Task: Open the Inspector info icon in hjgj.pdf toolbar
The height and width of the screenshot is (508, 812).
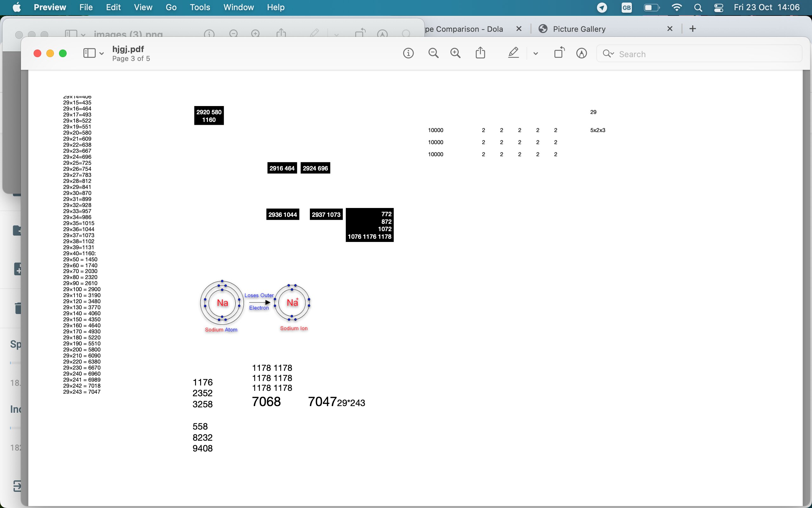Action: (408, 53)
